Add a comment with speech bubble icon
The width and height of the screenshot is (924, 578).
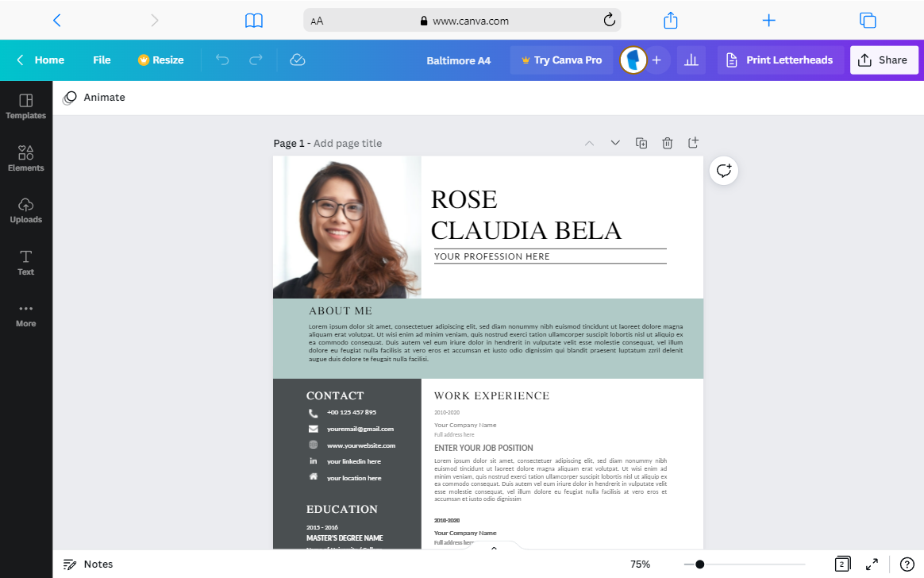724,171
